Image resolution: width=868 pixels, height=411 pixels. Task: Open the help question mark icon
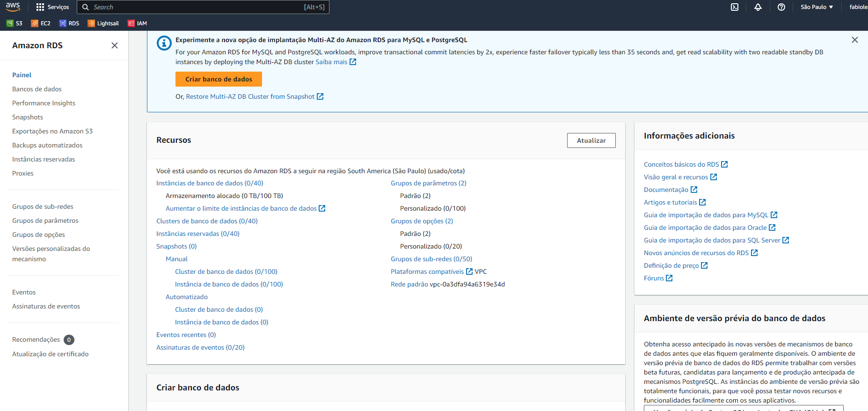781,7
